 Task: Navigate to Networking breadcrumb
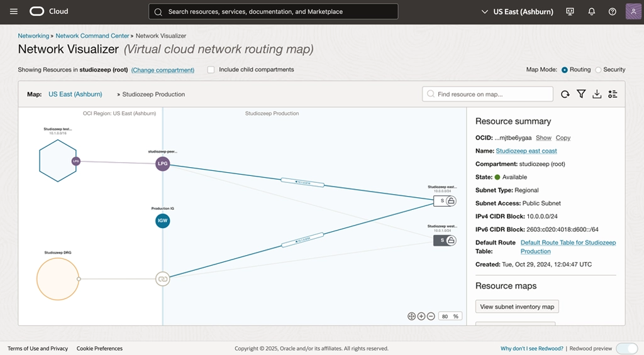coord(33,36)
